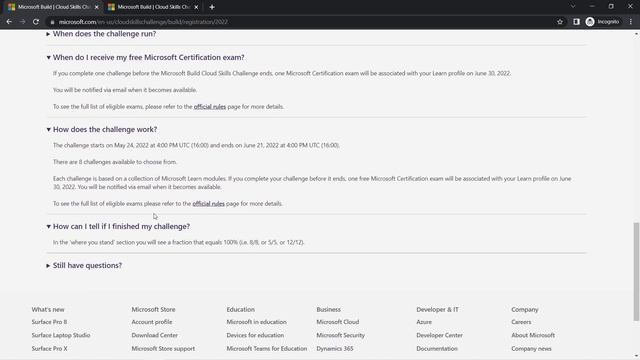Open Devices for education footer link
Viewport: 640px width, 360px height.
click(255, 335)
